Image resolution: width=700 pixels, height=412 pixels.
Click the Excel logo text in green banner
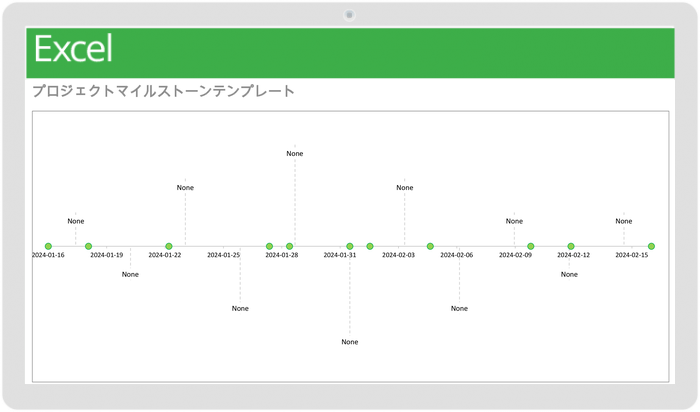pyautogui.click(x=73, y=49)
